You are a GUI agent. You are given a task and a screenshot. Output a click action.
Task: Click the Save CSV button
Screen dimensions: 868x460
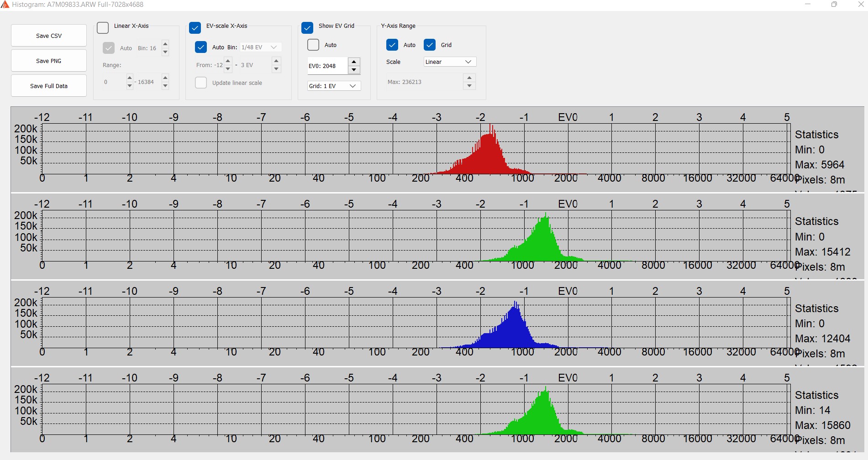pos(49,36)
